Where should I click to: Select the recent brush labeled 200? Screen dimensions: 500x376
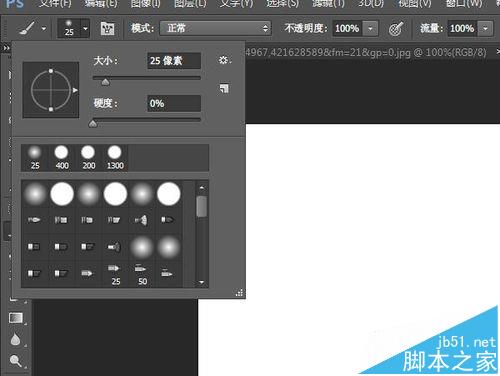point(88,157)
